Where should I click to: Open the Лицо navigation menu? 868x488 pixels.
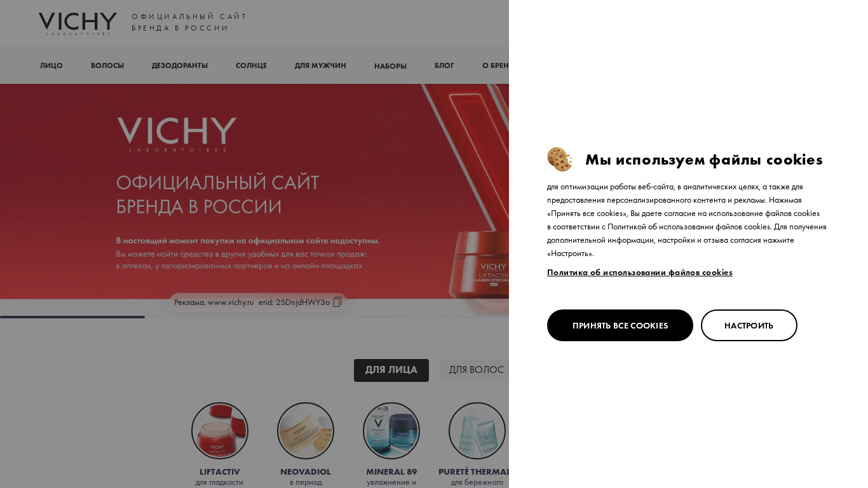[51, 65]
